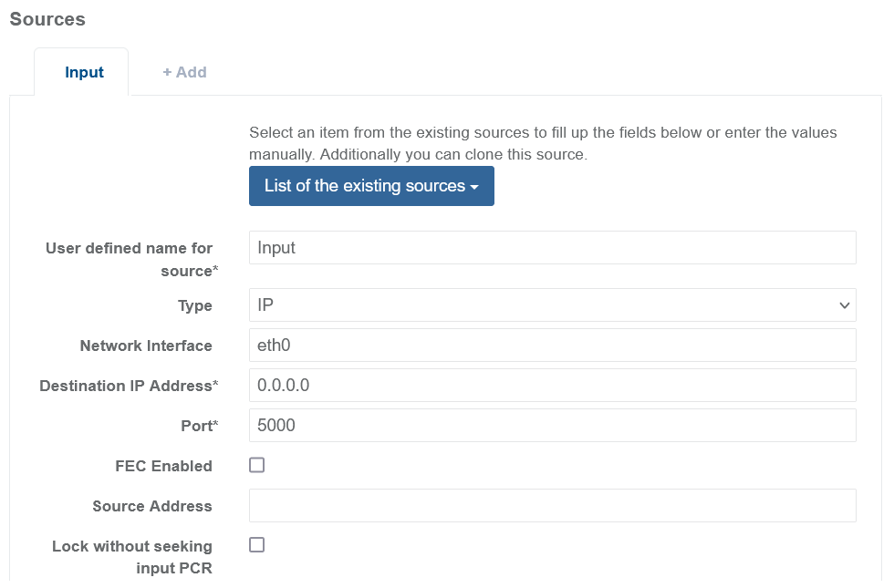Switch to the Input tab
The height and width of the screenshot is (588, 894).
pyautogui.click(x=84, y=73)
